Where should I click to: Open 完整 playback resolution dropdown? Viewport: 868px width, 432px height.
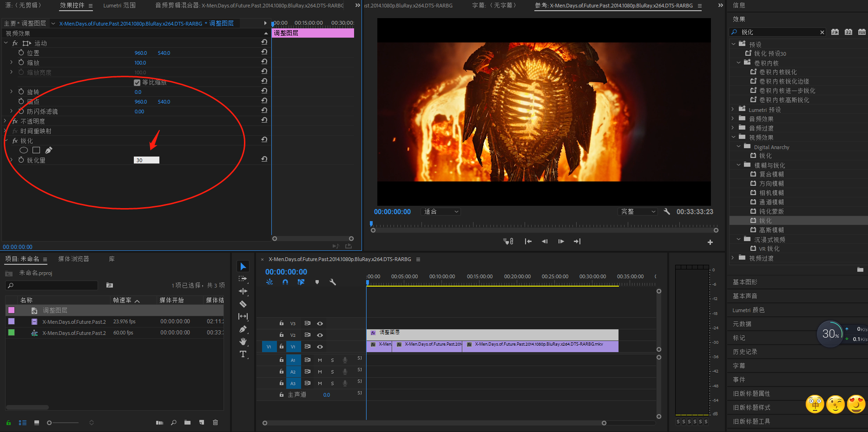(638, 211)
